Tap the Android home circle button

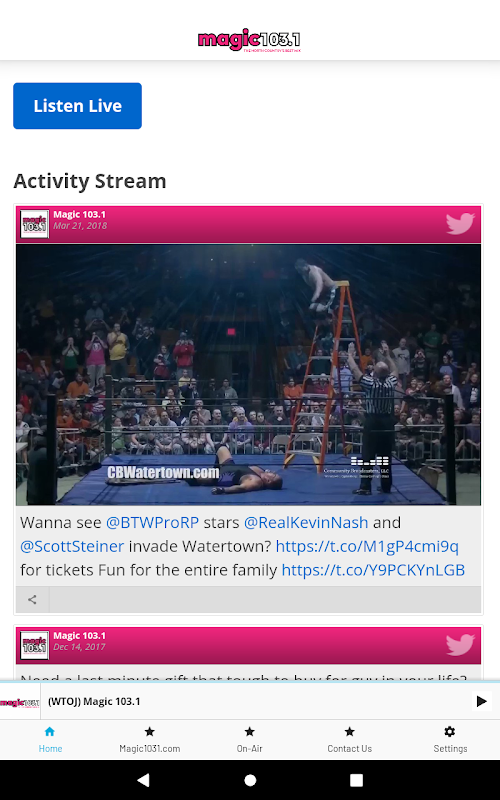click(x=250, y=780)
